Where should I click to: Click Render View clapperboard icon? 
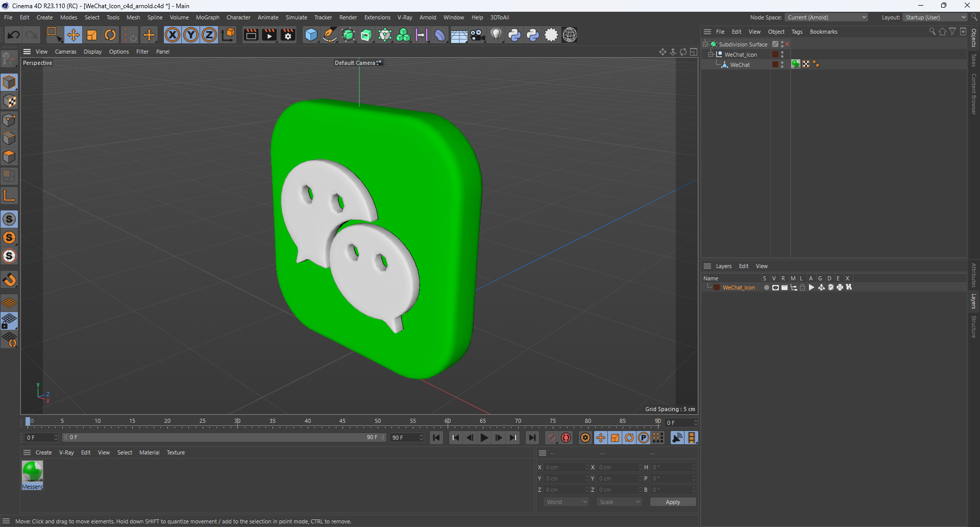[251, 35]
